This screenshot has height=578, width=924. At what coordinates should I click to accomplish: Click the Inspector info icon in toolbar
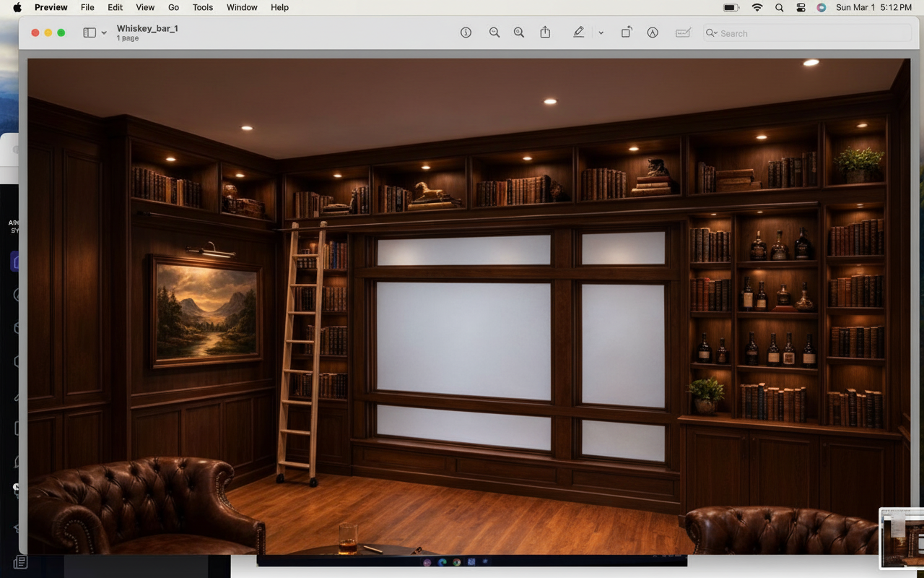(x=466, y=33)
